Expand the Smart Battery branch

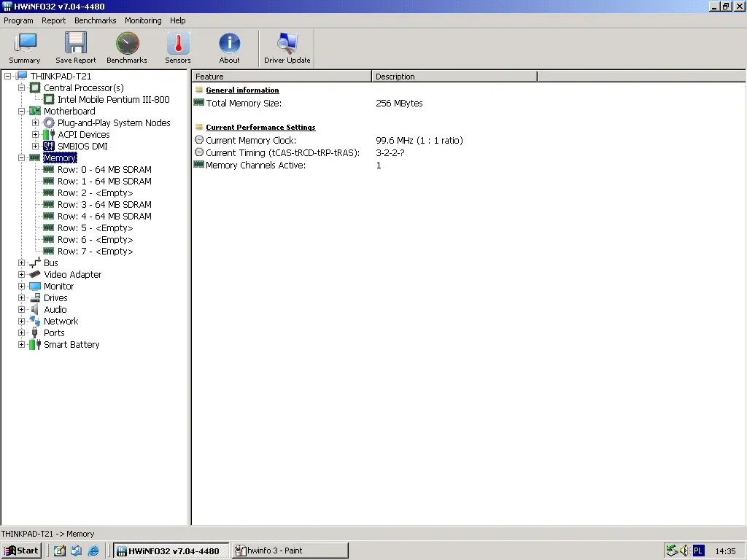pos(21,344)
